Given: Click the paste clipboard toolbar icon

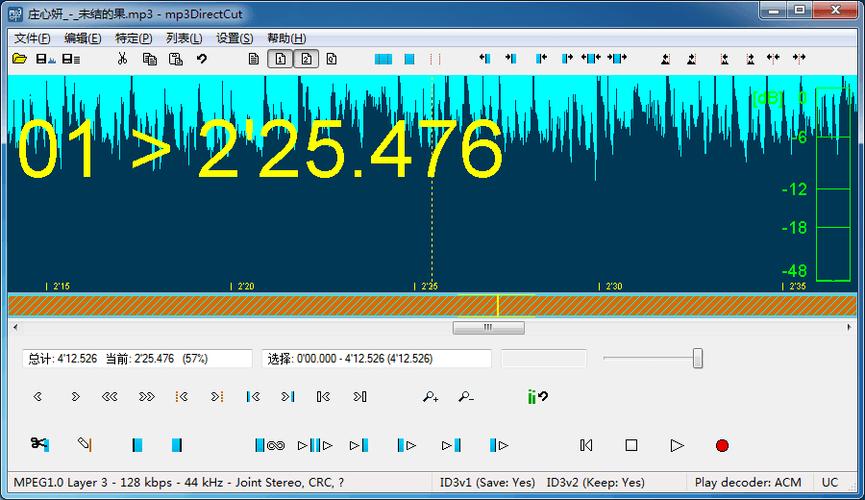Looking at the screenshot, I should point(175,58).
